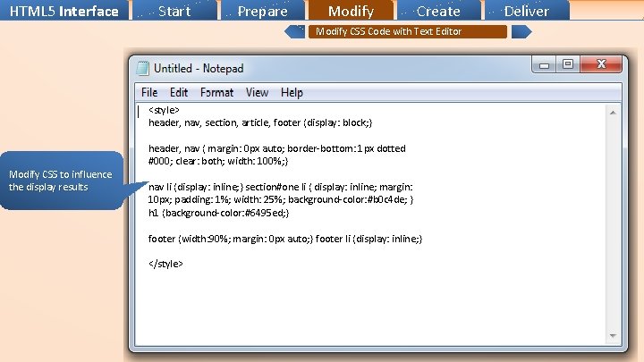This screenshot has width=644, height=362.
Task: Click the scrollbar down arrow
Action: point(613,336)
